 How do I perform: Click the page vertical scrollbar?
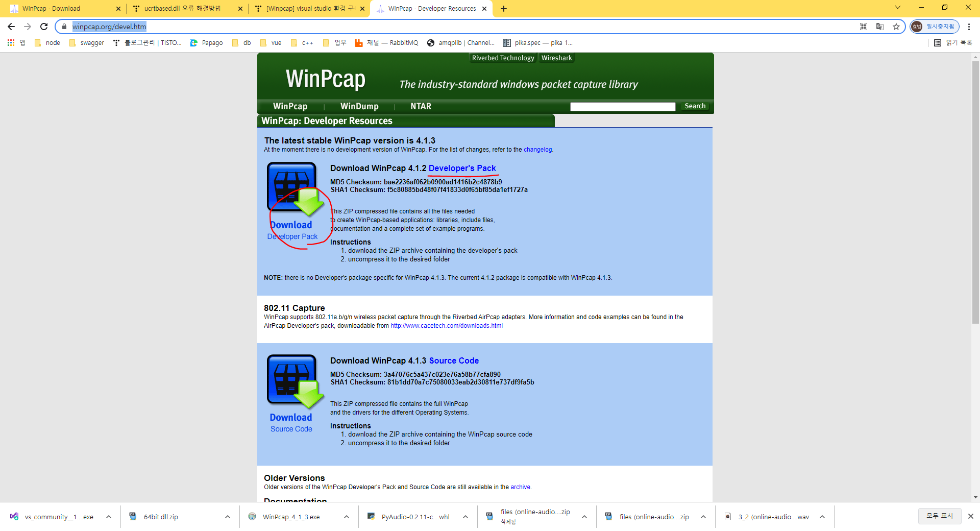coord(975,193)
